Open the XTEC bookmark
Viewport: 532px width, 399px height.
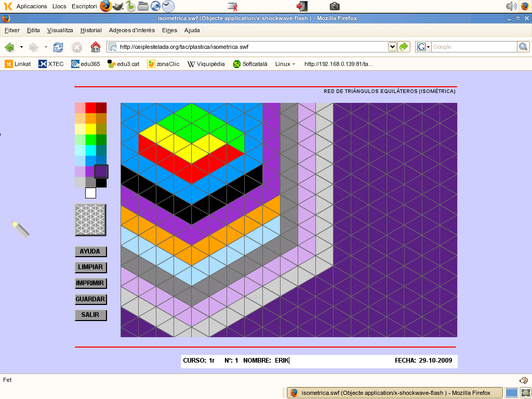(x=51, y=64)
